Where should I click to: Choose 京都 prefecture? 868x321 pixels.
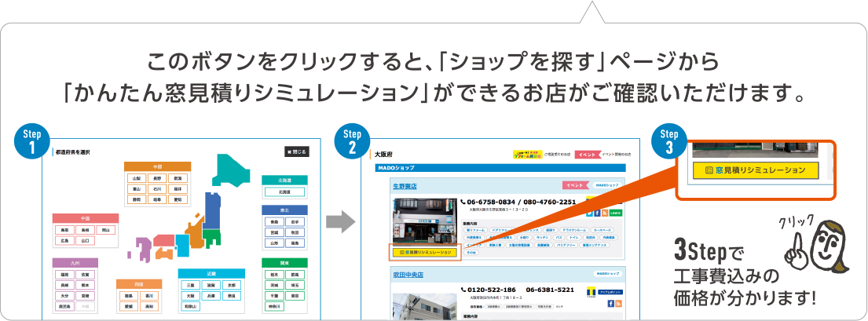(232, 285)
